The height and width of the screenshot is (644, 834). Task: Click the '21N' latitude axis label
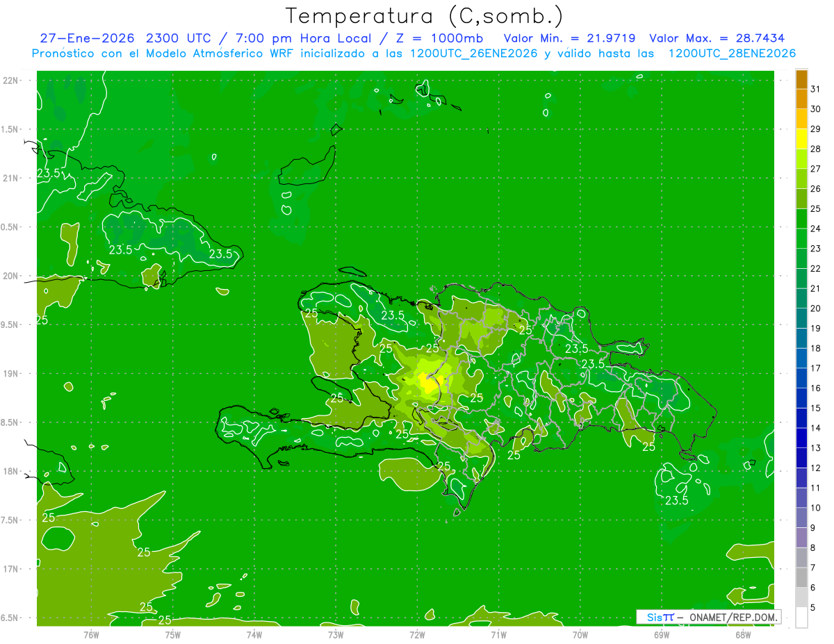pyautogui.click(x=10, y=178)
